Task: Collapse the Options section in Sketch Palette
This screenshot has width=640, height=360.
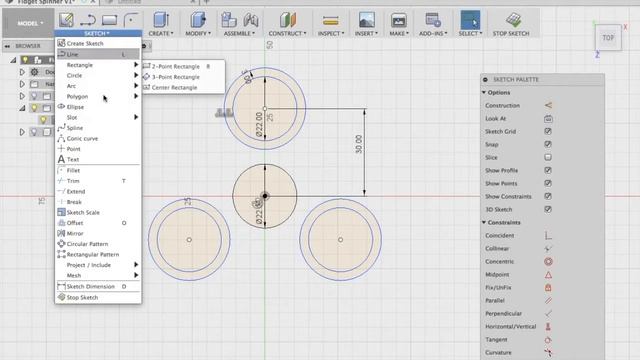Action: pos(484,93)
